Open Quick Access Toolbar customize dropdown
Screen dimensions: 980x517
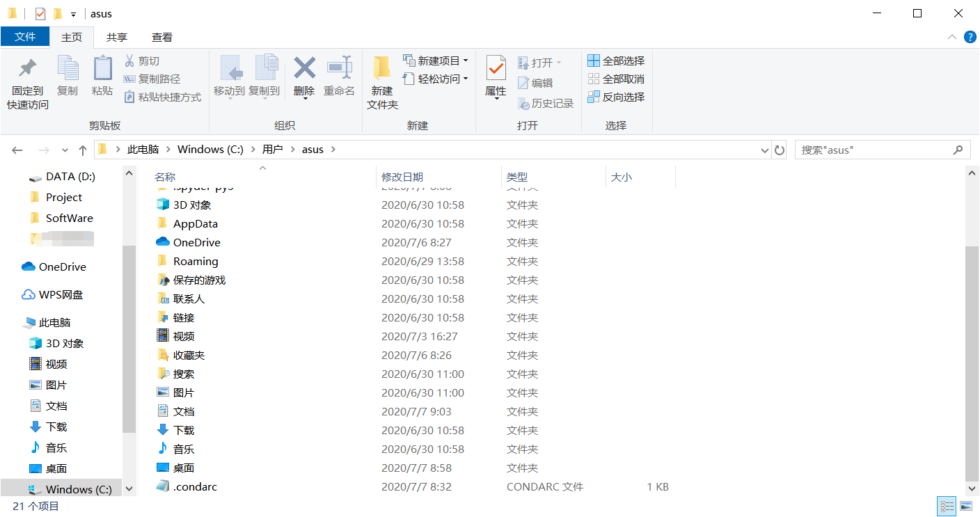tap(73, 15)
